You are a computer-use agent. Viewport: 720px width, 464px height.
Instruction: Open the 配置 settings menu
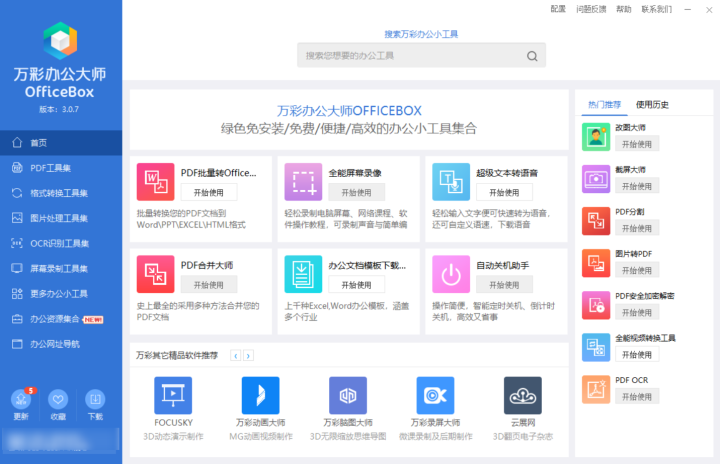(x=558, y=9)
